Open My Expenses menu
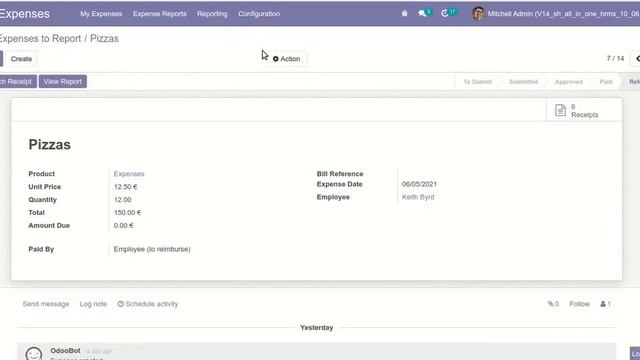 101,13
